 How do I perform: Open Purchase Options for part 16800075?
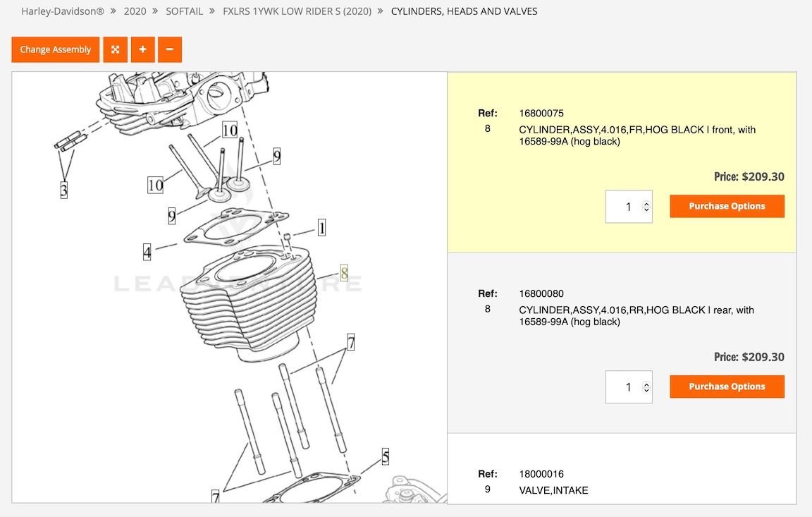click(x=727, y=206)
